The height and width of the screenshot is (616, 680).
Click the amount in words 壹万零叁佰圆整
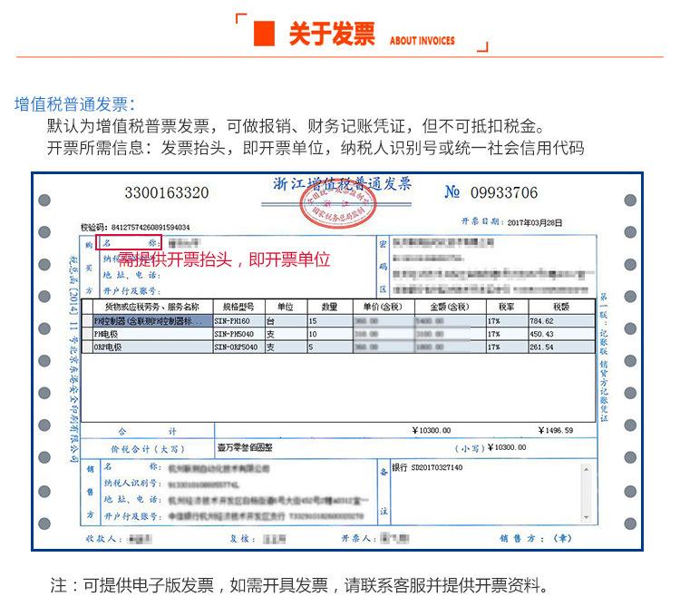pyautogui.click(x=245, y=447)
